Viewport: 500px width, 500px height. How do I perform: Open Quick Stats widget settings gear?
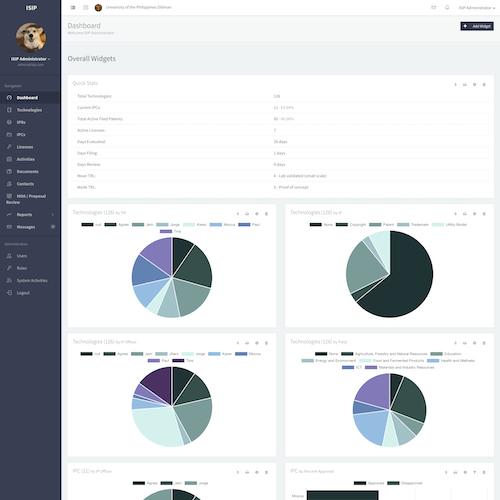(474, 85)
